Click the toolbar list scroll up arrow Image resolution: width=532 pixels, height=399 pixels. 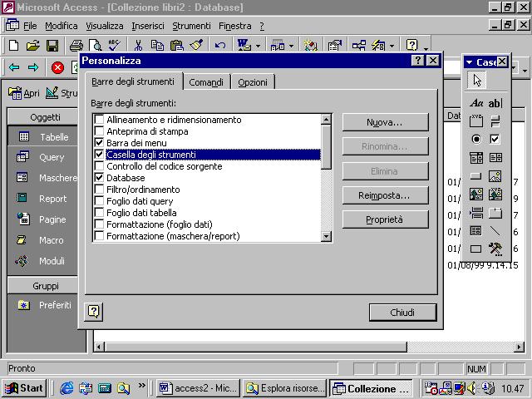pyautogui.click(x=326, y=119)
